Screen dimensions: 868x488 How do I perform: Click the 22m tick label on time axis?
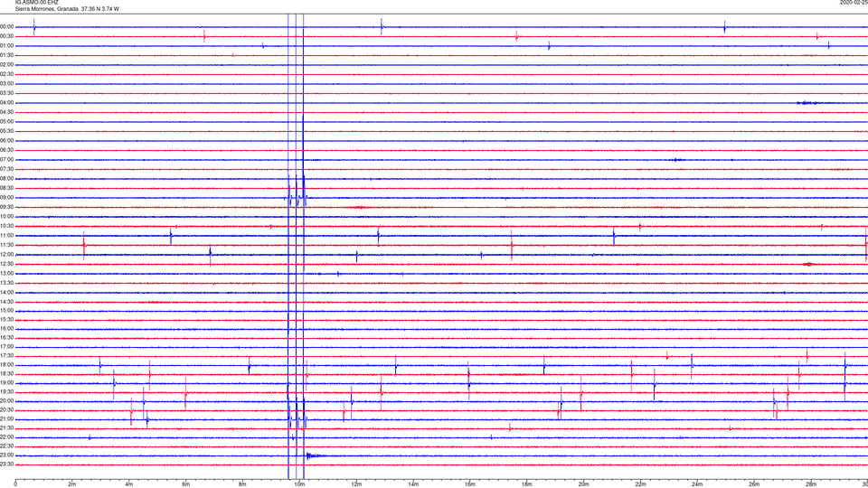tap(640, 484)
